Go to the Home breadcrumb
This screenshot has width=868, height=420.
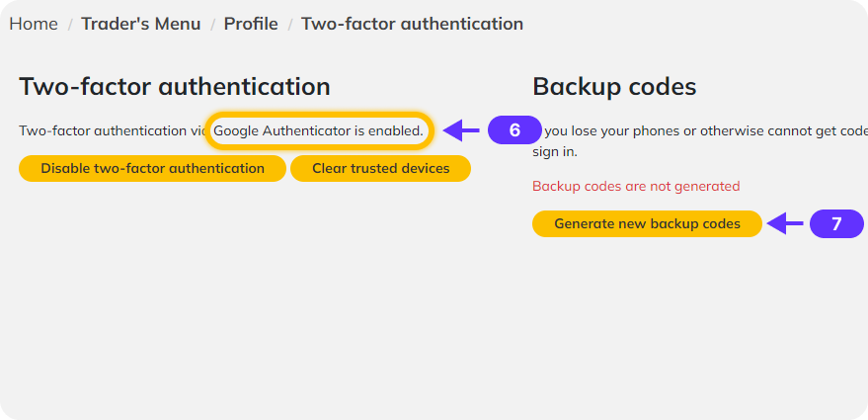click(34, 23)
